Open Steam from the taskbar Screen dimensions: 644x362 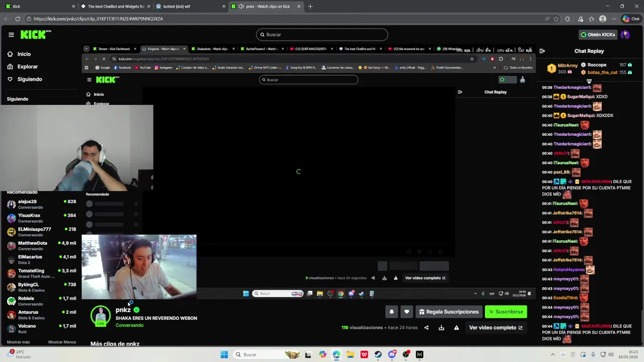pyautogui.click(x=378, y=354)
